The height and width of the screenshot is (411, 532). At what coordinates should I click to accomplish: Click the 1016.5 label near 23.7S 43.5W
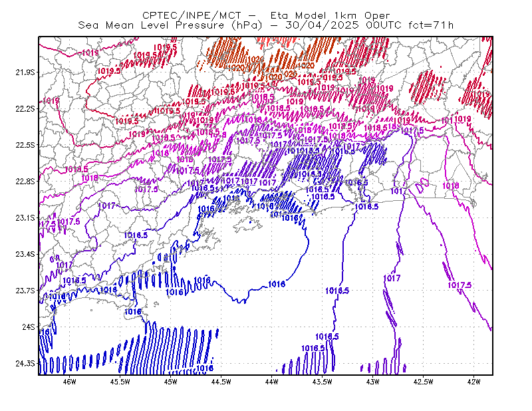click(337, 291)
